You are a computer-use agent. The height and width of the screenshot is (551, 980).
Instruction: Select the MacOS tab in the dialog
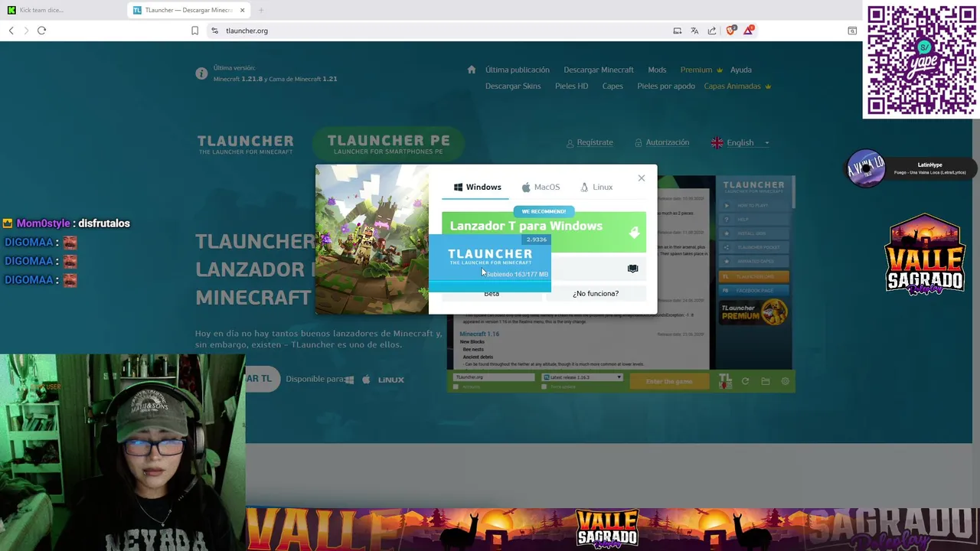pyautogui.click(x=541, y=187)
